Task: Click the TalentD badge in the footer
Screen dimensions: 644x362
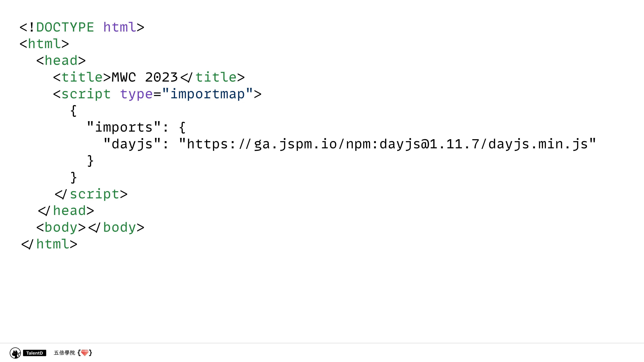Action: click(x=34, y=353)
